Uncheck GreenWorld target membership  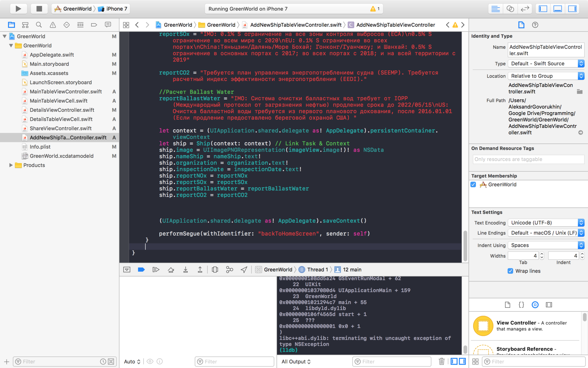tap(473, 184)
